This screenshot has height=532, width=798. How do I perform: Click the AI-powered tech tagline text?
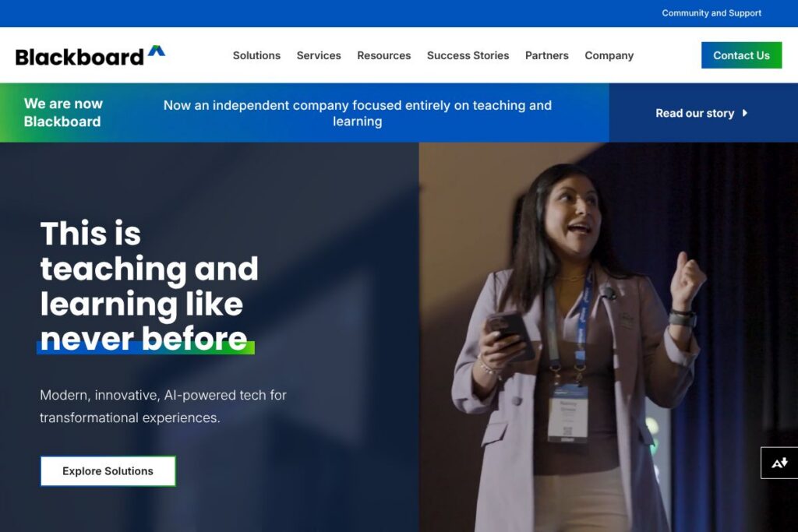click(163, 406)
